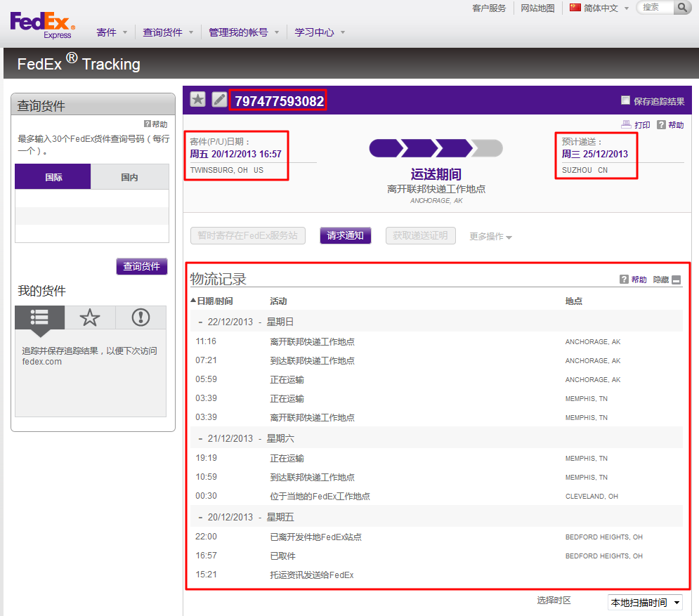Open the star favorites tab under 我的货件

pyautogui.click(x=90, y=317)
